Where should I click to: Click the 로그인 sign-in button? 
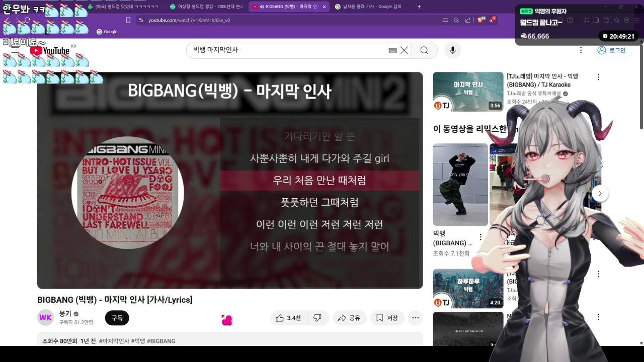[612, 50]
